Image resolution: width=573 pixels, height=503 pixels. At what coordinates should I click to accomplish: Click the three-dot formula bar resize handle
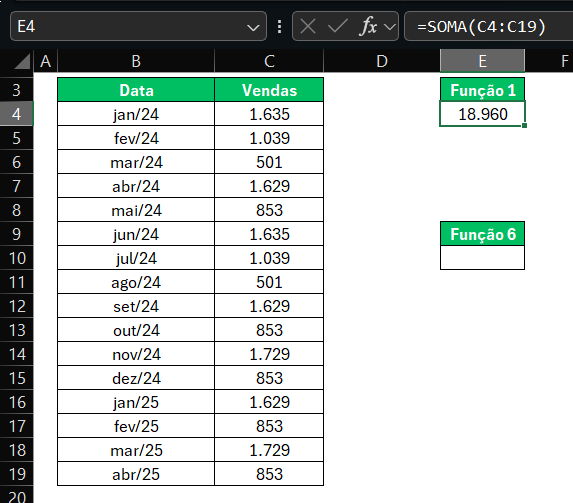[280, 27]
